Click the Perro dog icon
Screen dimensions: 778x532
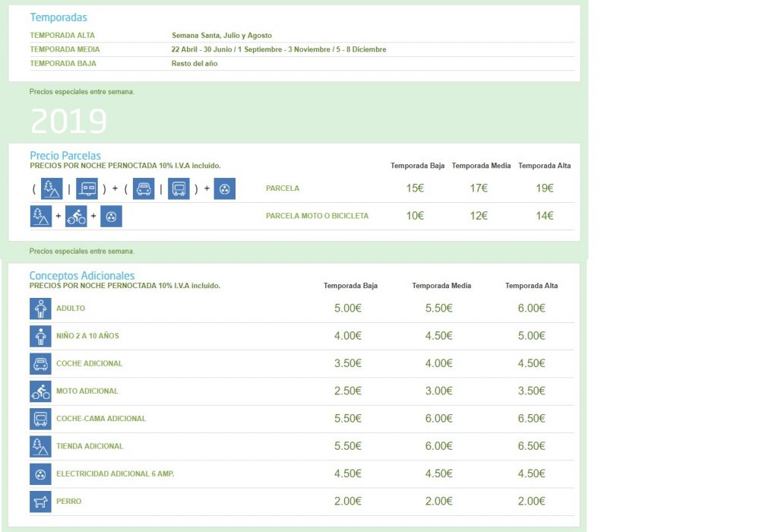click(40, 502)
